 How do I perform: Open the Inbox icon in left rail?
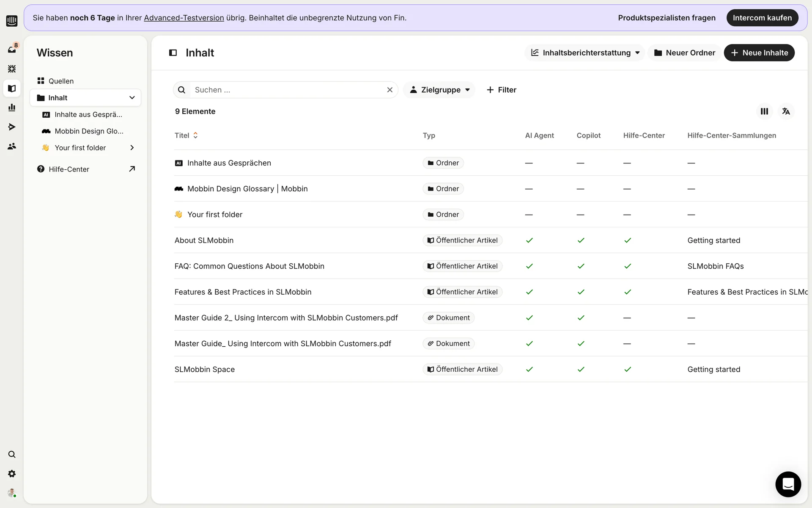coord(12,50)
